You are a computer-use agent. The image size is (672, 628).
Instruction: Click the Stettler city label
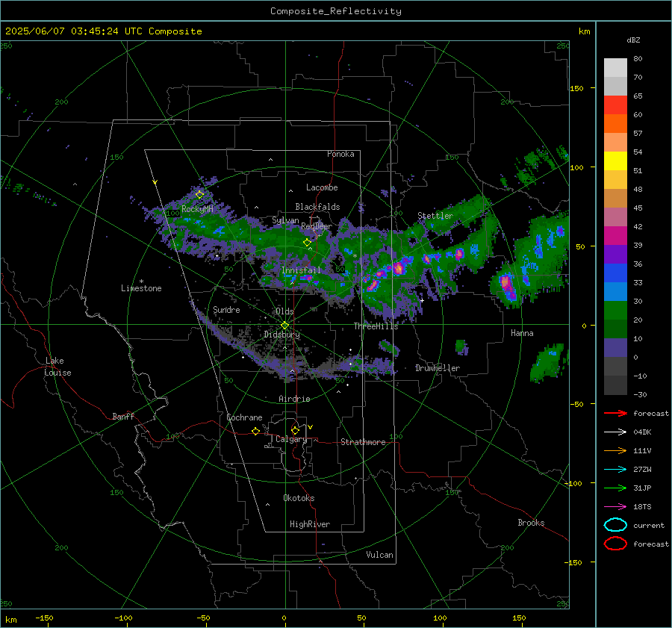coord(435,216)
